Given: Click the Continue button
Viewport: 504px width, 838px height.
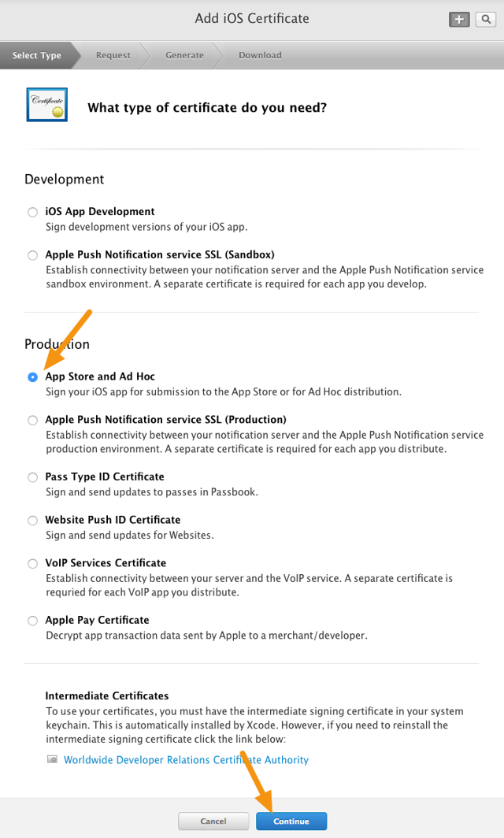Looking at the screenshot, I should (291, 821).
